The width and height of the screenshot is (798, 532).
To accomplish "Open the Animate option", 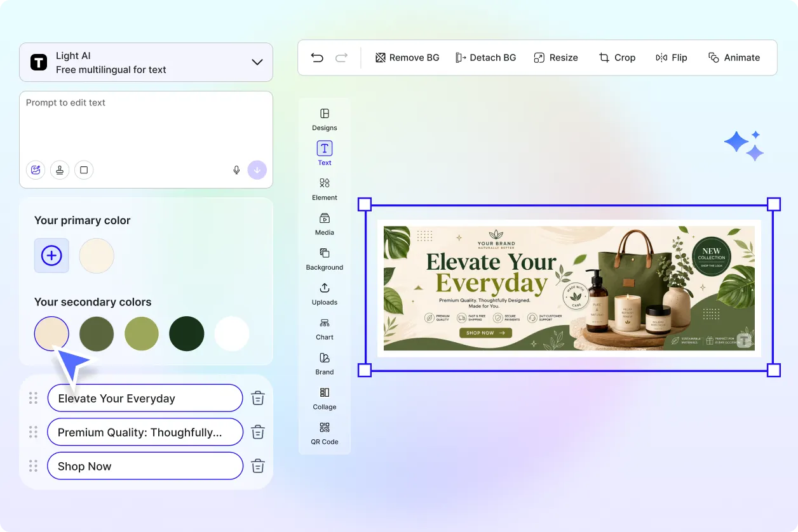I will [x=734, y=58].
